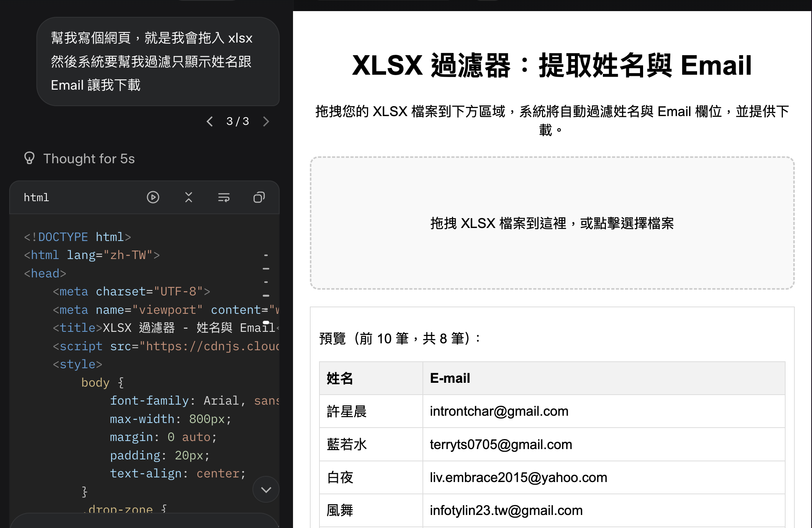This screenshot has width=812, height=528.
Task: Click 白夜's yahoo.com email cell
Action: (518, 477)
